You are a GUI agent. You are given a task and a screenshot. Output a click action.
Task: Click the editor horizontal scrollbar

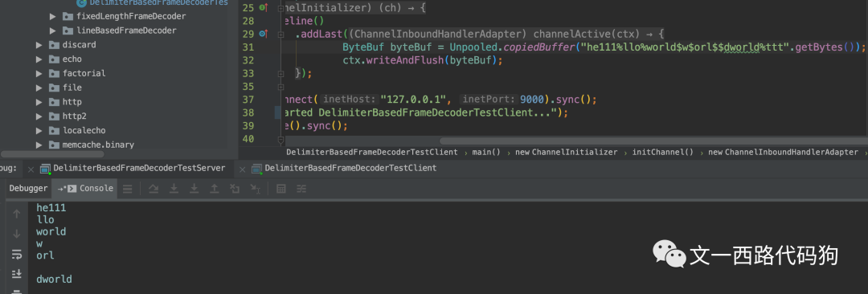(x=653, y=141)
